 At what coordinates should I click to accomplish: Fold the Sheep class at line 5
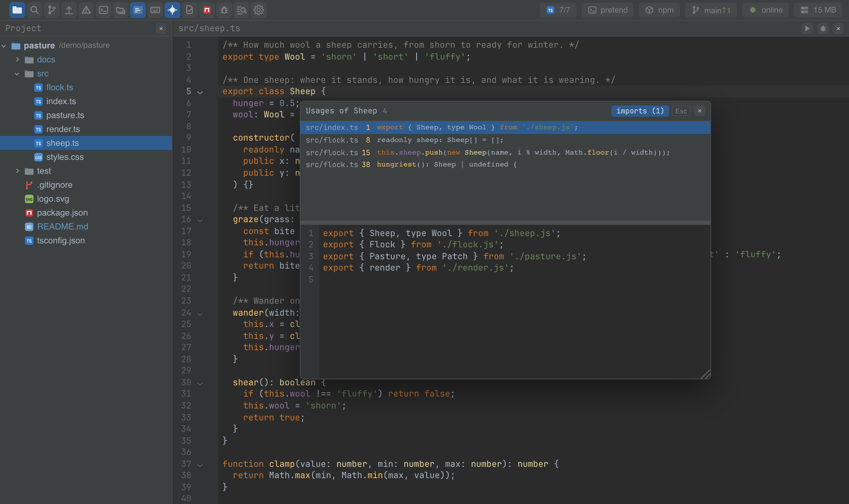(x=200, y=93)
